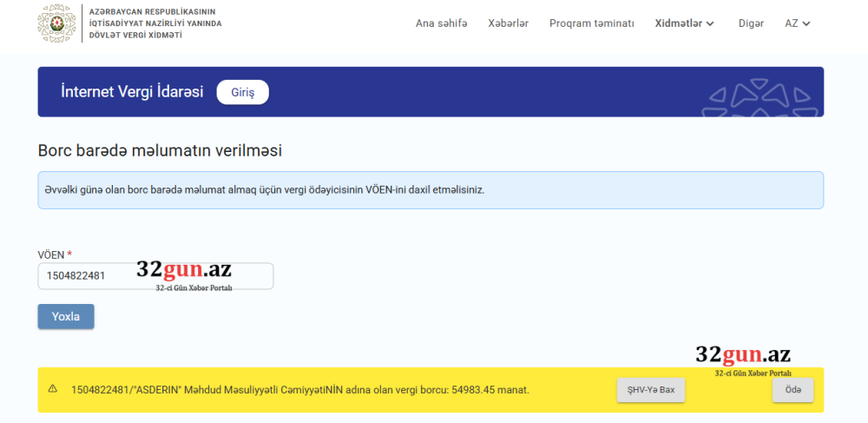Click the 32gun.az watermark beside VÖEN field
Screen dimensions: 868x423
(184, 274)
